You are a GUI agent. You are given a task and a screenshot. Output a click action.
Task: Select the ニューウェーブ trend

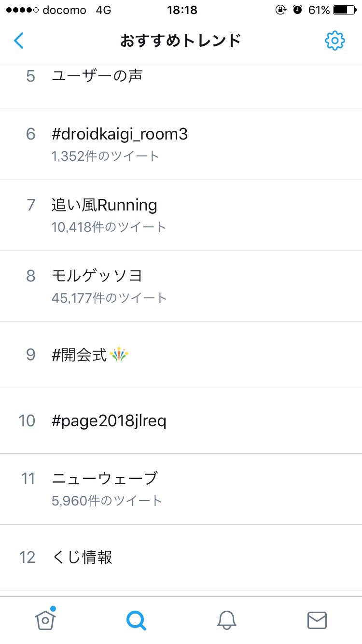[x=181, y=489]
